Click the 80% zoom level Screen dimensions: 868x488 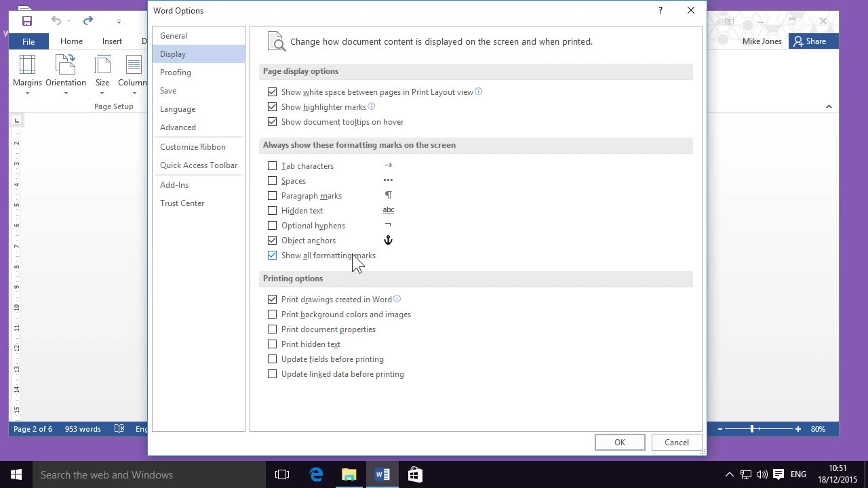(x=818, y=429)
